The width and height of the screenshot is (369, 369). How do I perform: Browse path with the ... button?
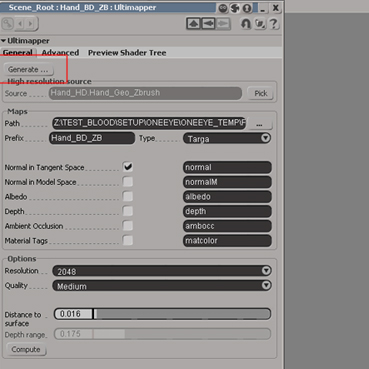(x=260, y=124)
